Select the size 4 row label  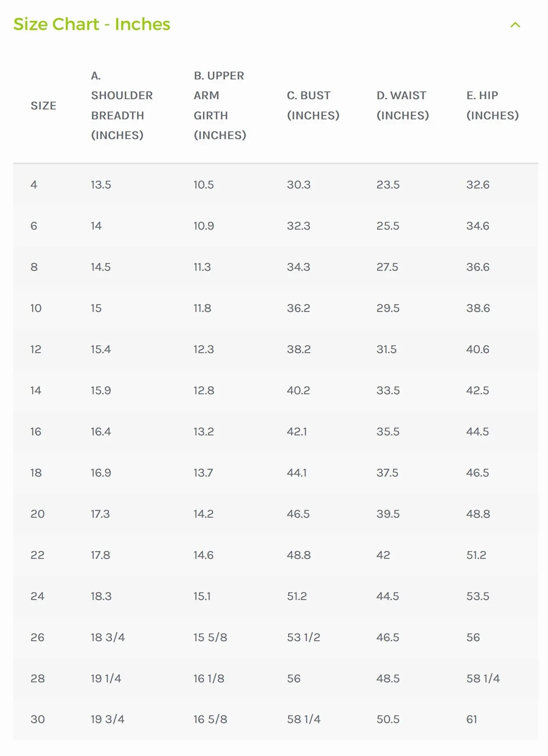[34, 185]
